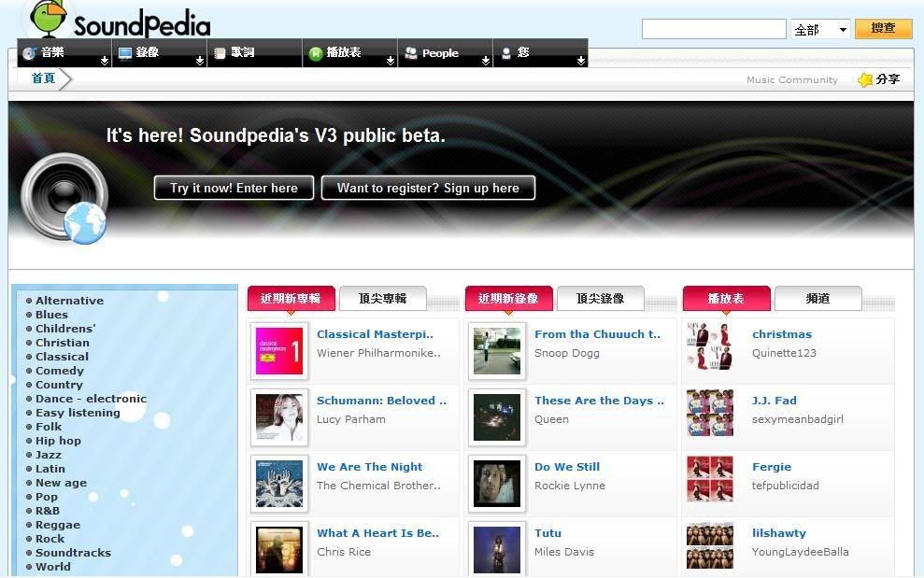Expand the People menu arrow
The height and width of the screenshot is (578, 924).
pos(486,61)
